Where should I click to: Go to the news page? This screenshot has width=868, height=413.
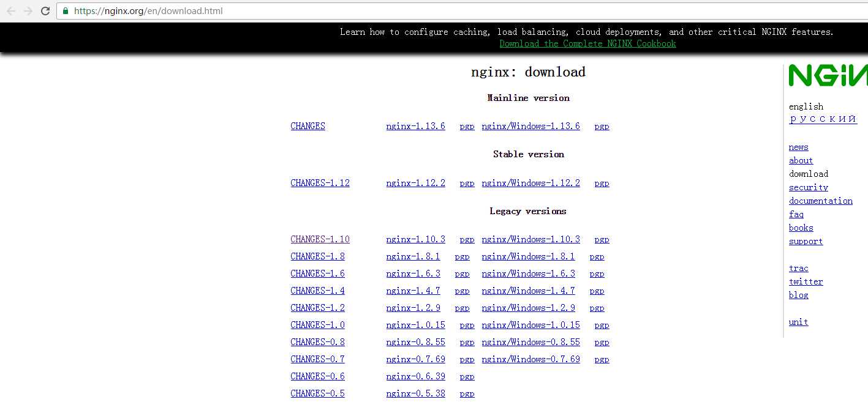point(798,147)
